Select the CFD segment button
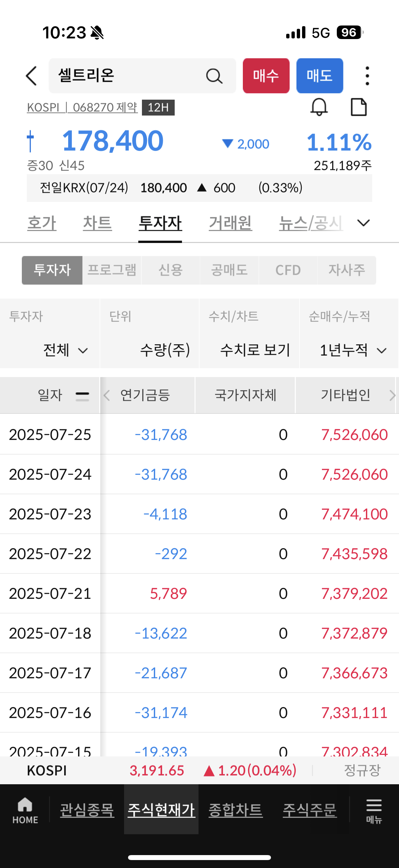The image size is (399, 868). (x=288, y=270)
